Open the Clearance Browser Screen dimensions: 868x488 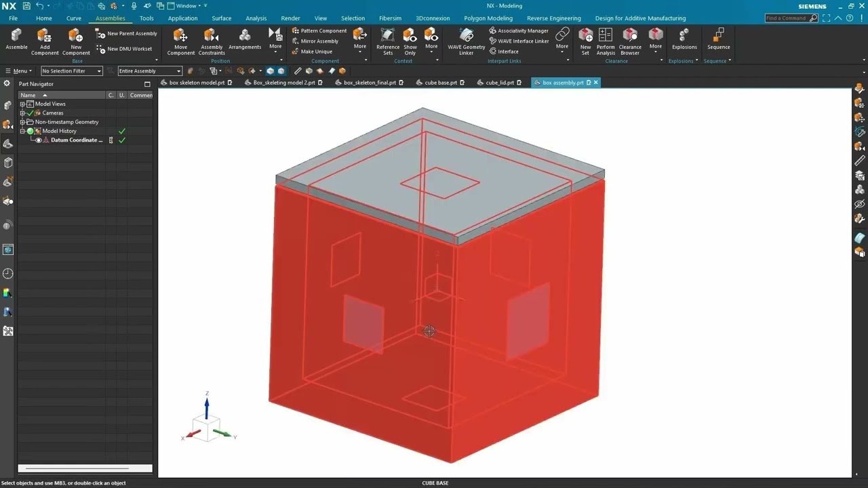630,41
